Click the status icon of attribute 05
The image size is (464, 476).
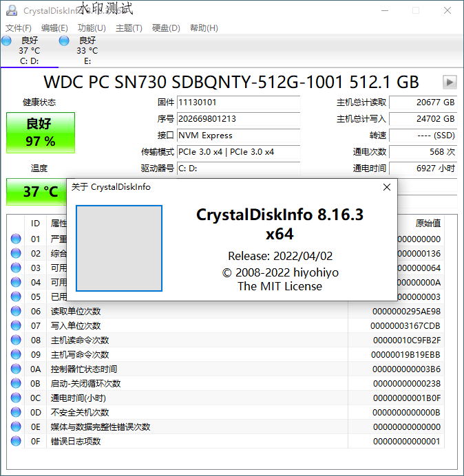[x=16, y=296]
